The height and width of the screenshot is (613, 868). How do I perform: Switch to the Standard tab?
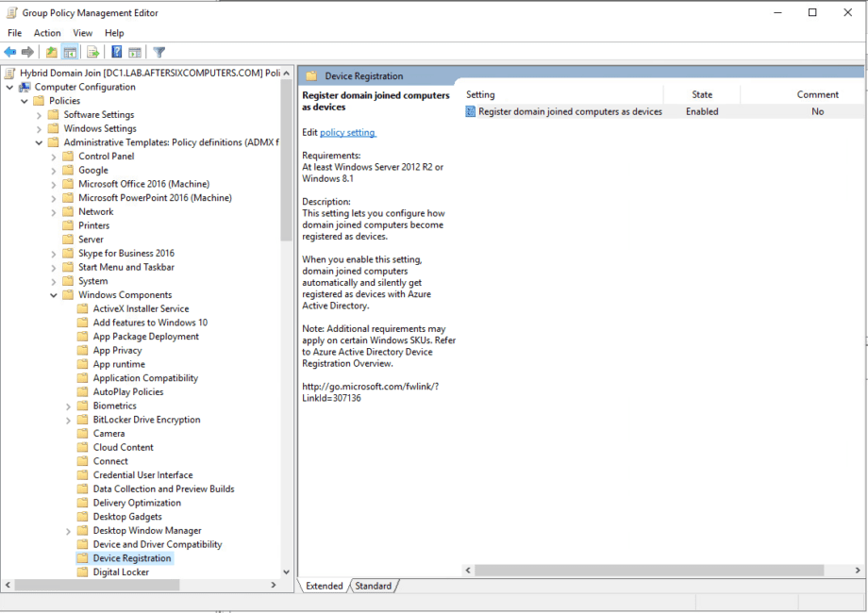[x=374, y=586]
